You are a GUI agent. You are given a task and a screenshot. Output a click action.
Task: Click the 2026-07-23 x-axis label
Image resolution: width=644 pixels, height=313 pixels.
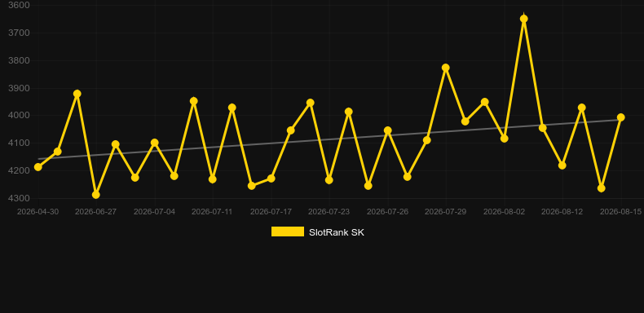(329, 212)
